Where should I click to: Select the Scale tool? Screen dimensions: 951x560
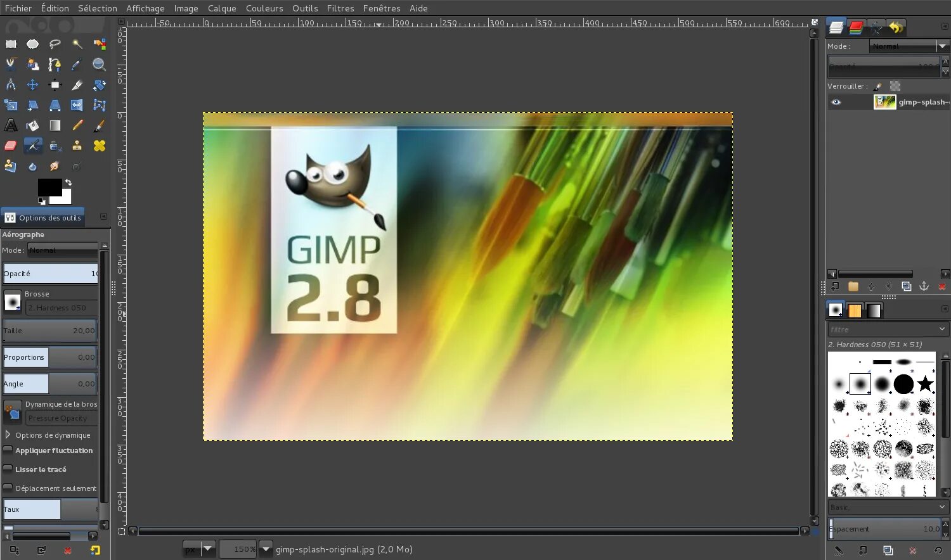point(11,105)
